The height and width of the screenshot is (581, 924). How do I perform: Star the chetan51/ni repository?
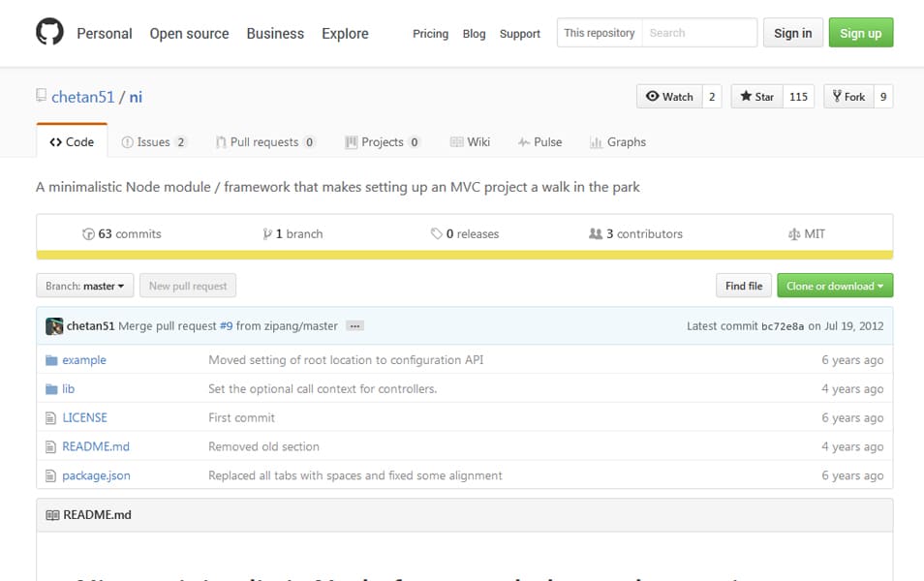click(756, 97)
